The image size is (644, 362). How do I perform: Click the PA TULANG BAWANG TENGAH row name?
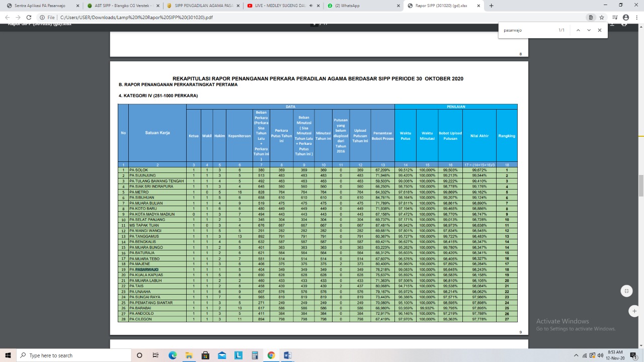[156, 181]
